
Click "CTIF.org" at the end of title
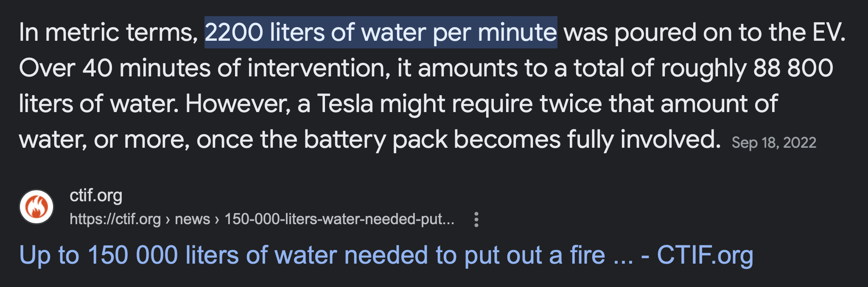[705, 255]
